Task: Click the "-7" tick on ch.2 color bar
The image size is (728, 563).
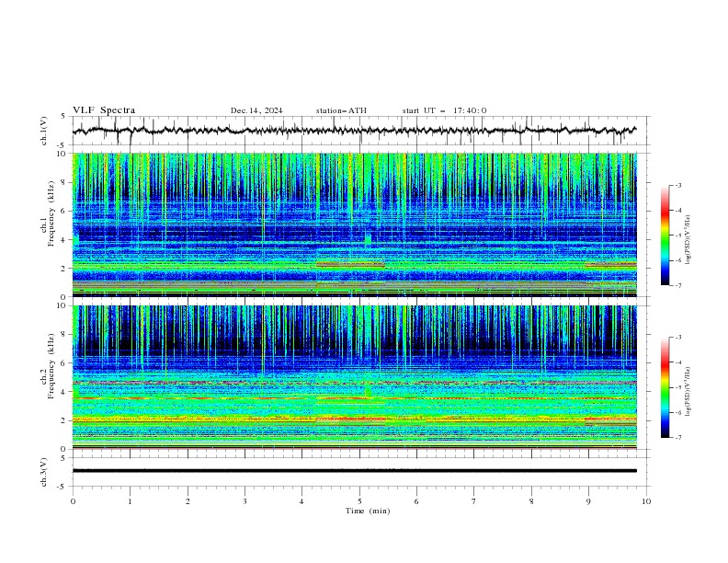Action: (x=678, y=438)
